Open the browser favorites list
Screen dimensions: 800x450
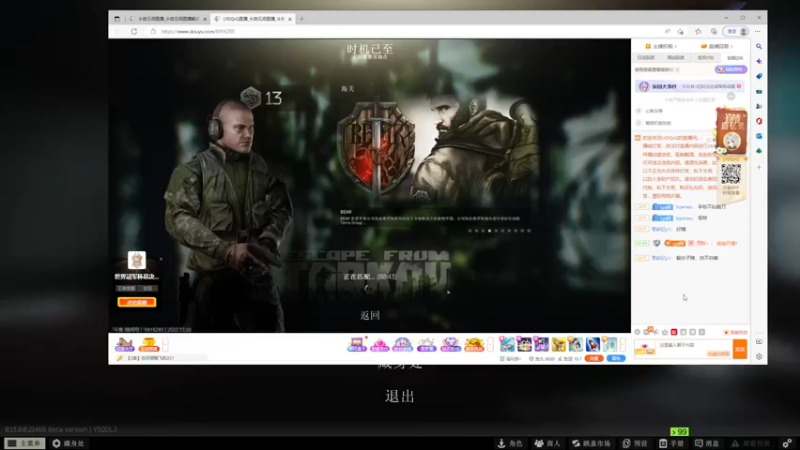pyautogui.click(x=698, y=32)
